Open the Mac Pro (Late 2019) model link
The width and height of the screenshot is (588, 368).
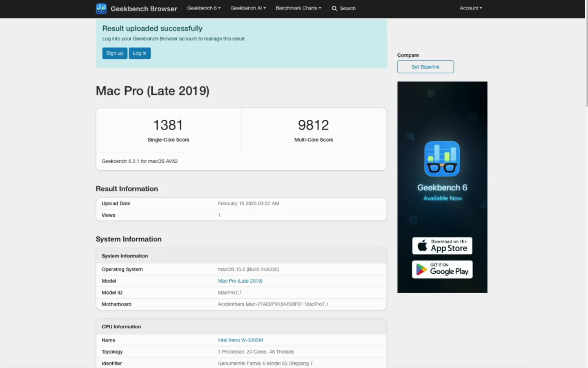coord(240,281)
